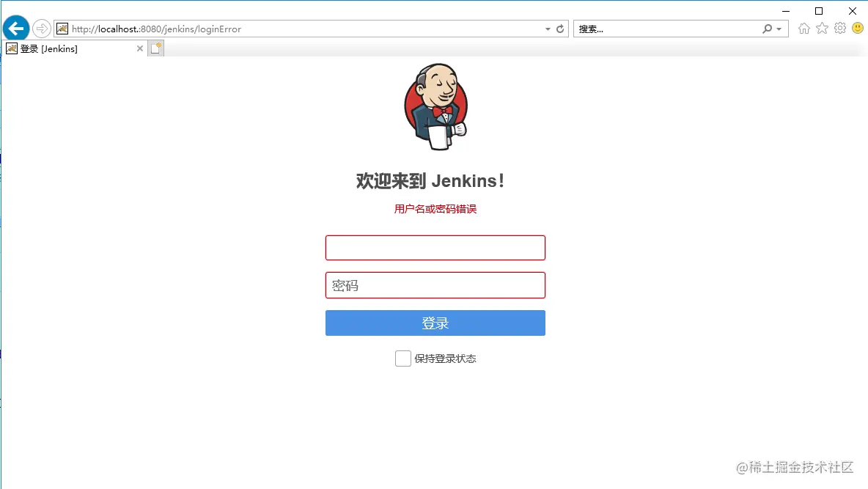Click site favicon in address bar
This screenshot has height=489, width=868.
point(62,29)
